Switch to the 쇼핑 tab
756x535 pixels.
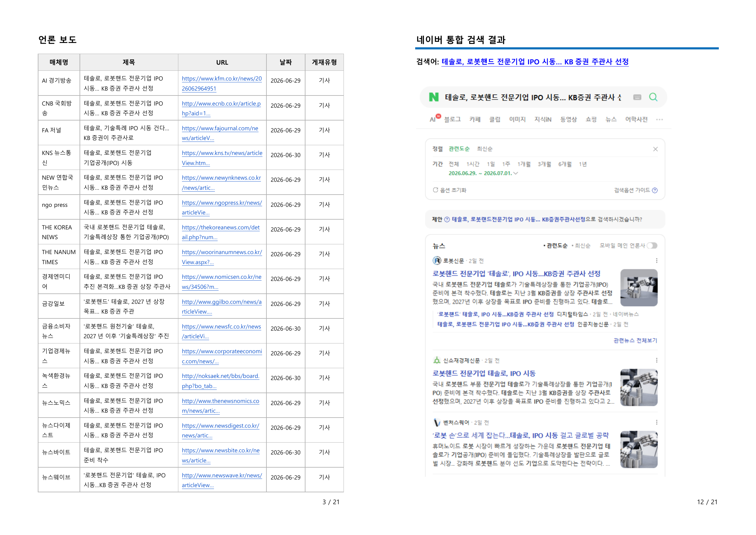(591, 120)
